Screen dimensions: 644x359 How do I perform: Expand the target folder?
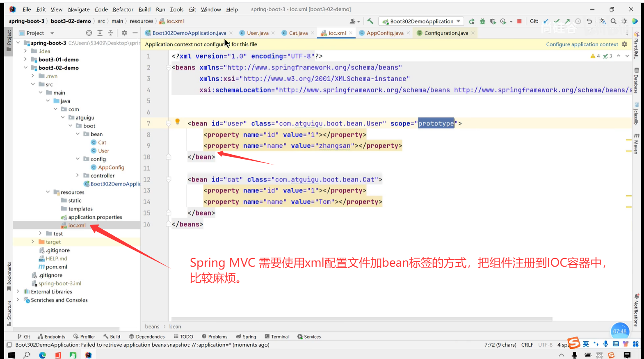[33, 242]
